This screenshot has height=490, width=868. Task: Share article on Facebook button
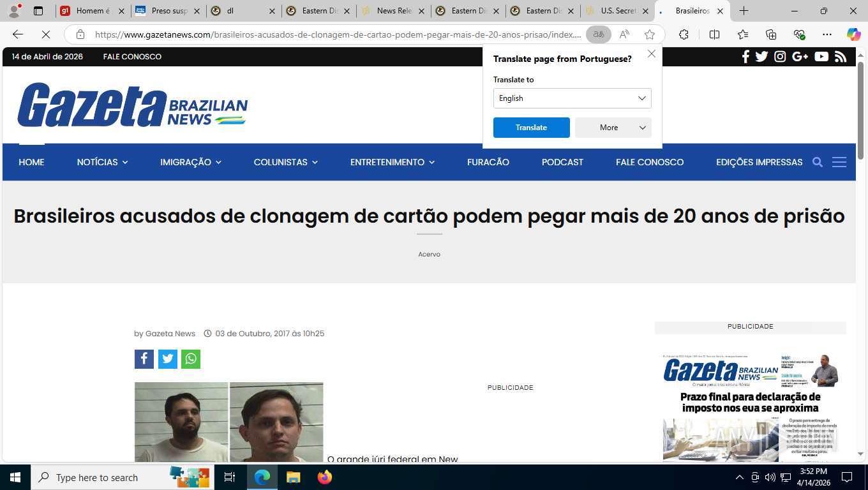(144, 359)
